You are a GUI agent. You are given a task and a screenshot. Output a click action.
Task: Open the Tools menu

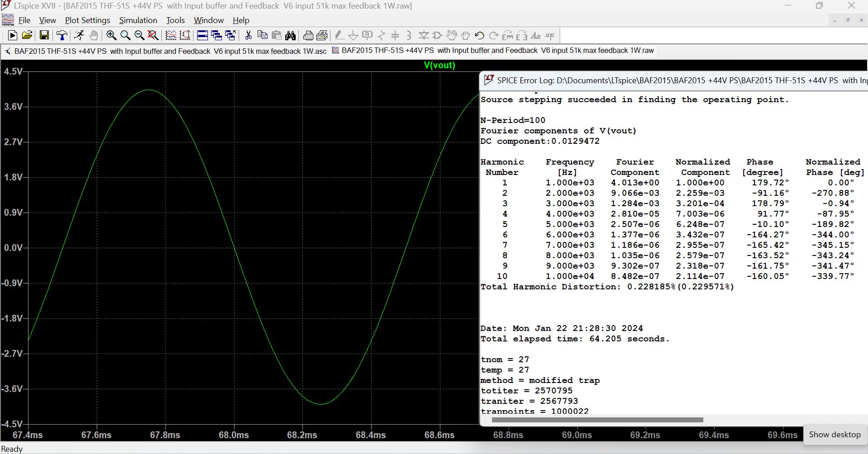tap(175, 20)
